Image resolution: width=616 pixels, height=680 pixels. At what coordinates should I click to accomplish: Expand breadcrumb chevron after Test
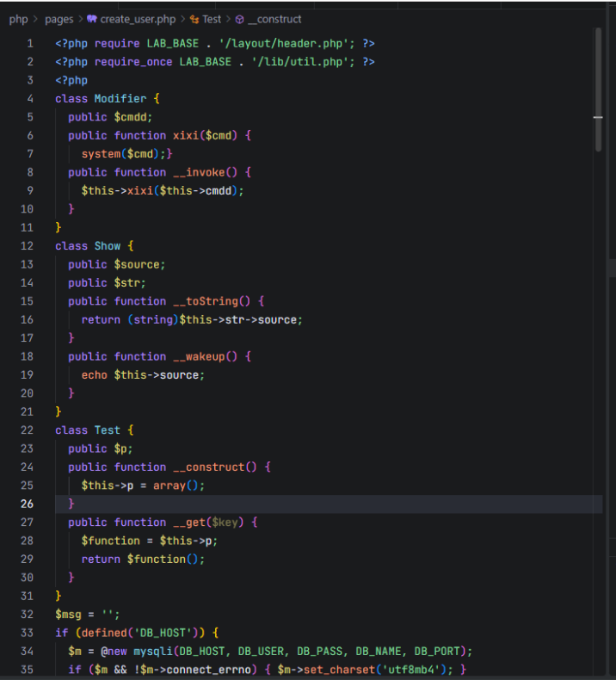pos(228,20)
